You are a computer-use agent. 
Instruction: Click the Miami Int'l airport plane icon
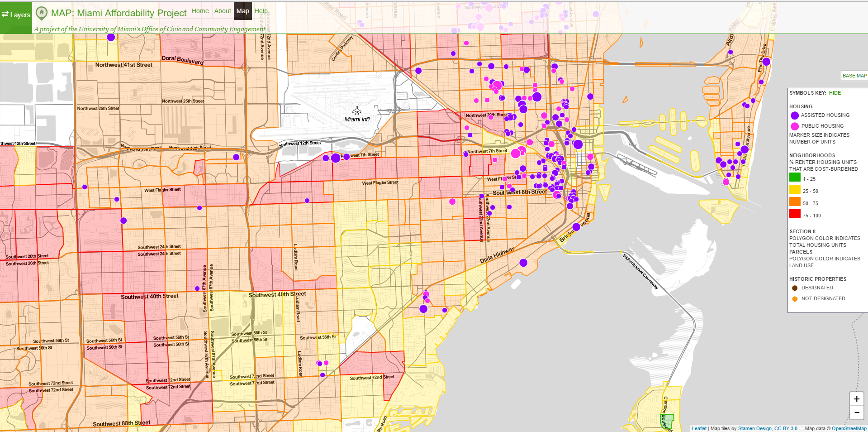pos(357,110)
